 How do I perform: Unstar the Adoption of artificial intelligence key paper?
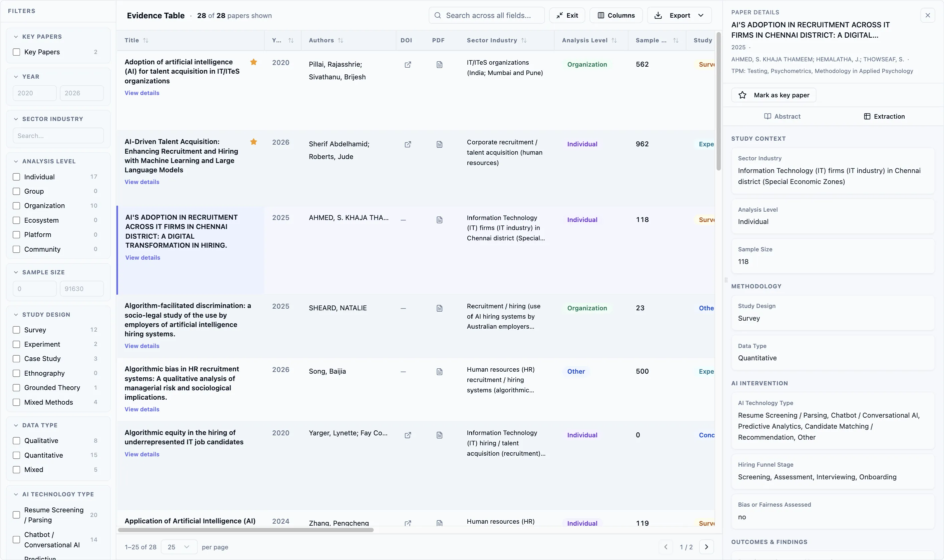tap(254, 62)
